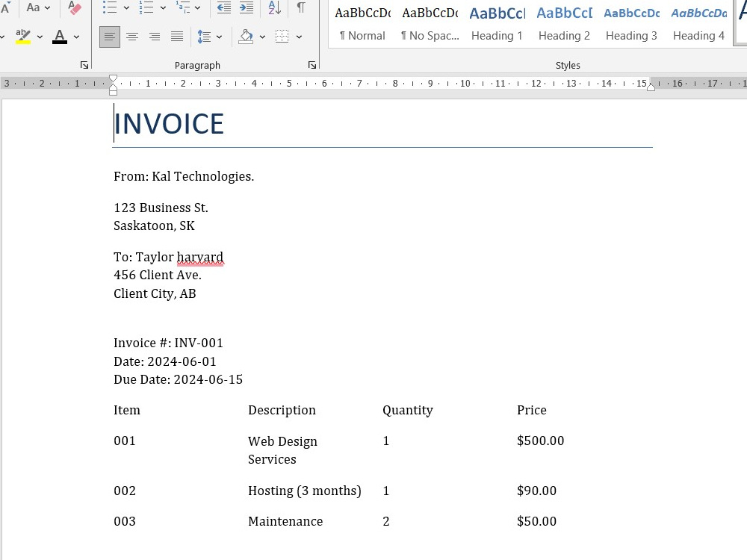Click the Bullets list icon
The width and height of the screenshot is (747, 560).
pos(110,7)
